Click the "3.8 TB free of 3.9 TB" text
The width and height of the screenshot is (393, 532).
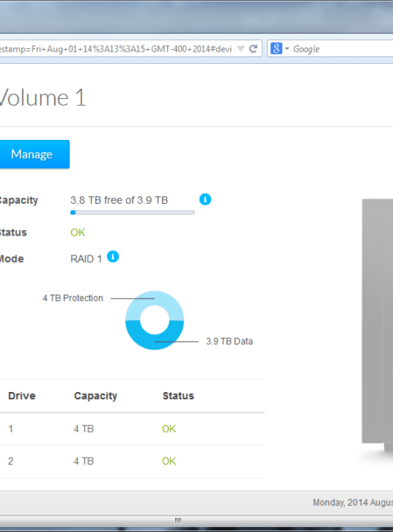pos(119,201)
